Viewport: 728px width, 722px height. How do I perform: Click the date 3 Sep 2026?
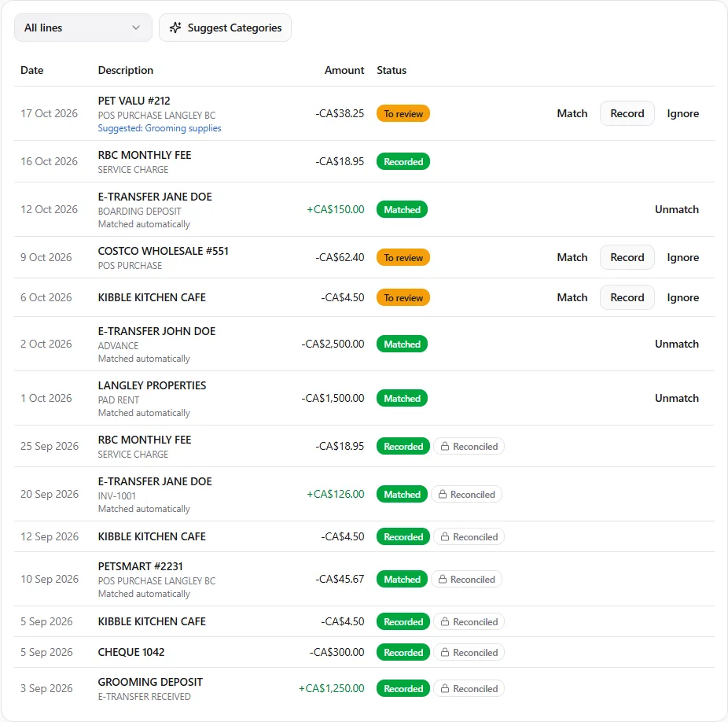coord(46,688)
